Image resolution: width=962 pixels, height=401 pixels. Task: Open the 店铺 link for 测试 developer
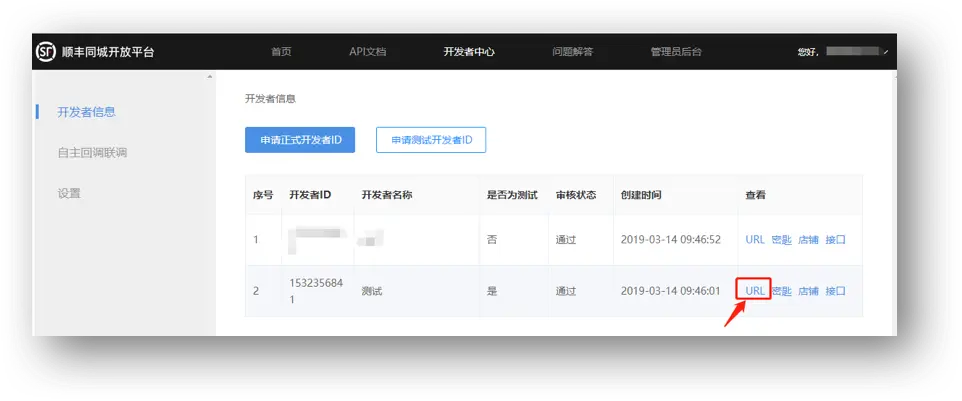809,291
